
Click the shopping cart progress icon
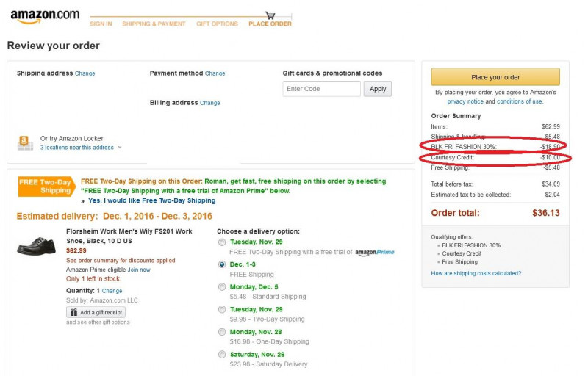(x=270, y=15)
